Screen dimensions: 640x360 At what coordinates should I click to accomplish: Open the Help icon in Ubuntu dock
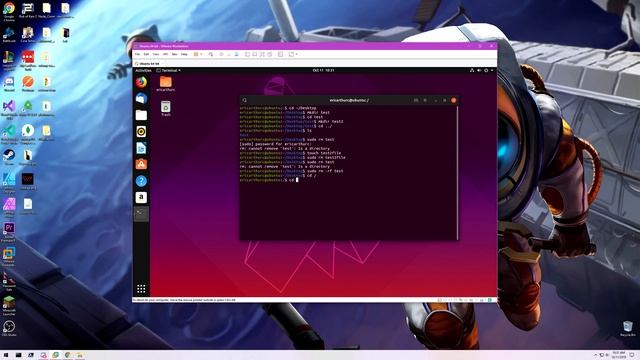point(141,181)
